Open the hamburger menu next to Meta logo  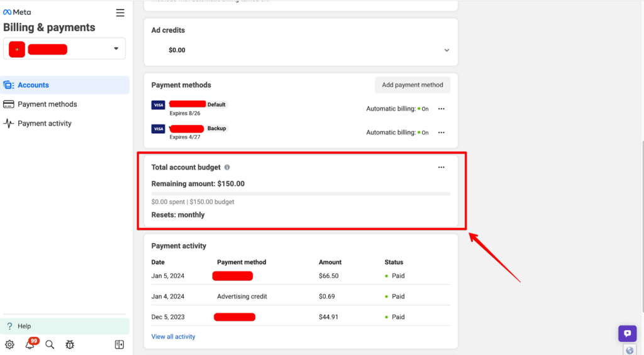click(x=120, y=13)
